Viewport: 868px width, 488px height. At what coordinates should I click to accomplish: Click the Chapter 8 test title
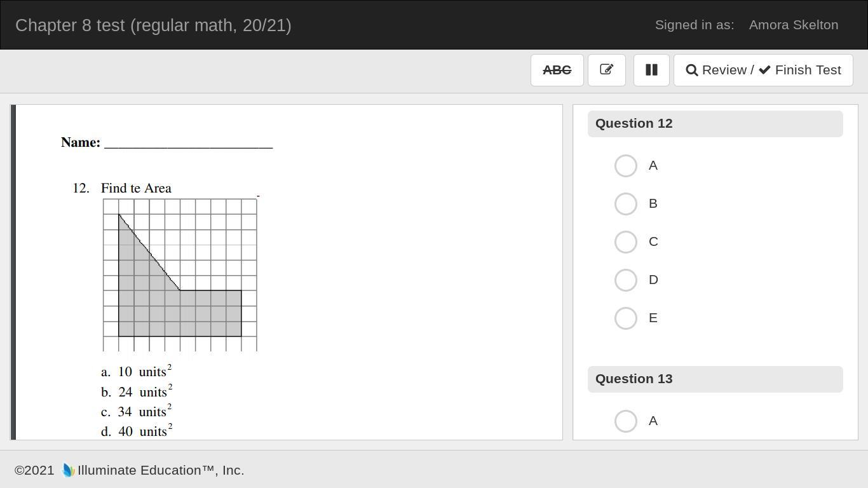(x=153, y=25)
